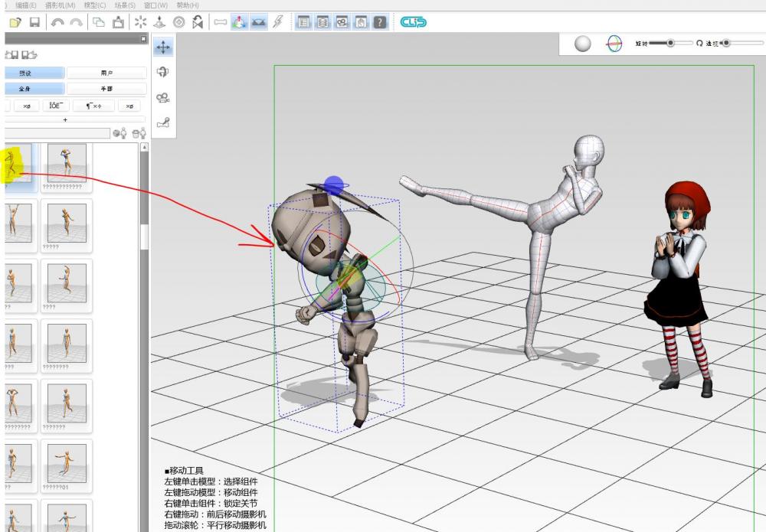Select the 手部 hand tab
766x532 pixels.
point(106,89)
